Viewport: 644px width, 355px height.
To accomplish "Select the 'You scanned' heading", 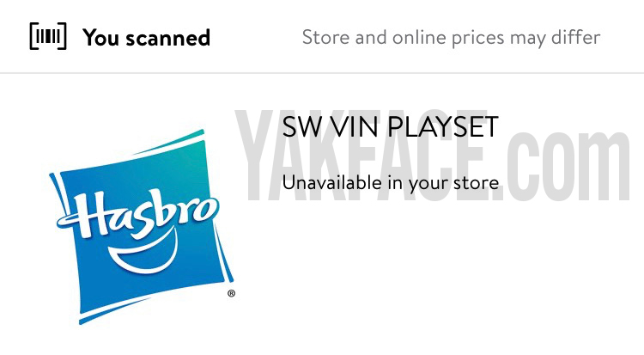I will coord(147,38).
